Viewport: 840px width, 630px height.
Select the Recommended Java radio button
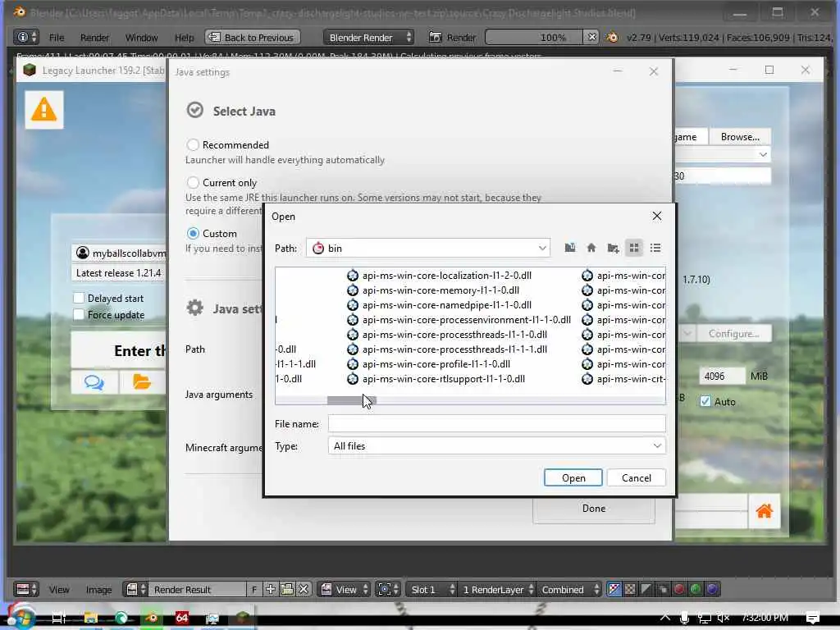(x=193, y=144)
